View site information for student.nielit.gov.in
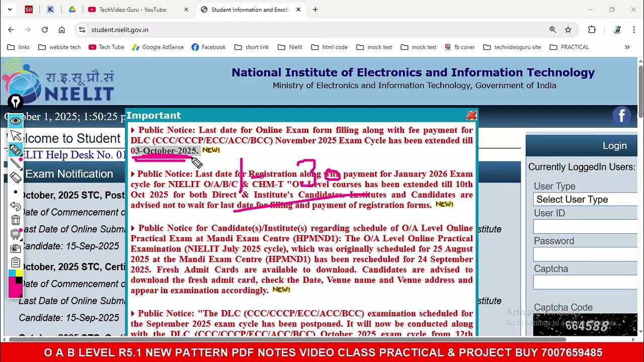 82,30
